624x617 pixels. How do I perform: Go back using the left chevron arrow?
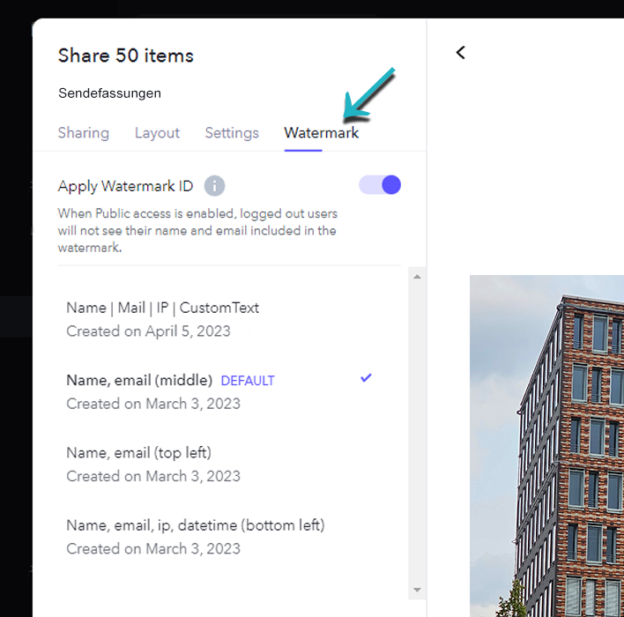click(x=460, y=52)
